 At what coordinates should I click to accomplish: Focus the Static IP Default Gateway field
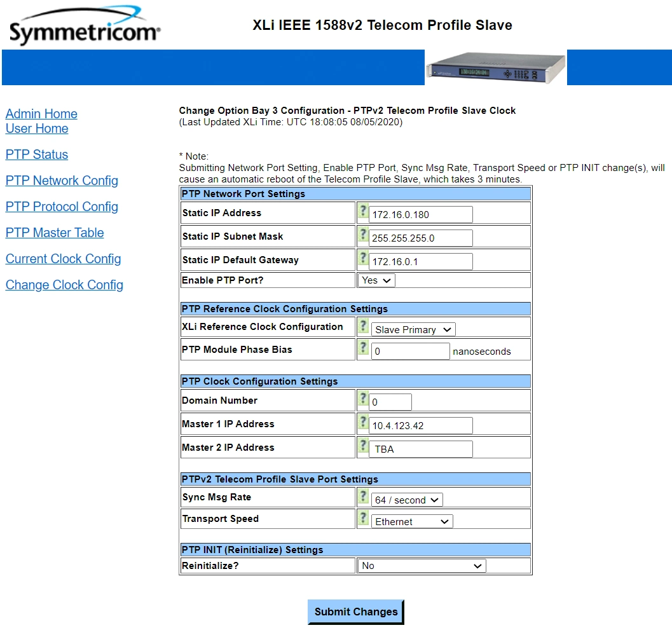[x=420, y=261]
